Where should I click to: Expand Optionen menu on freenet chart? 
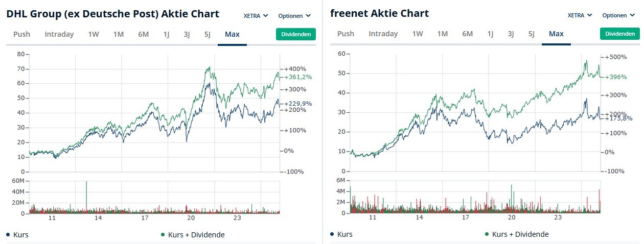(621, 15)
